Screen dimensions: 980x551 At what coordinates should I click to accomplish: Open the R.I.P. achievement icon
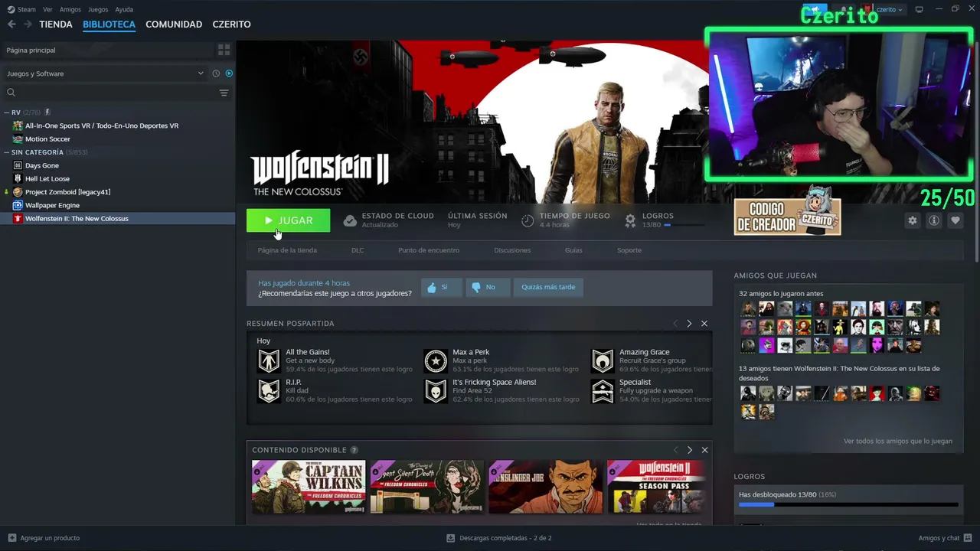tap(269, 391)
